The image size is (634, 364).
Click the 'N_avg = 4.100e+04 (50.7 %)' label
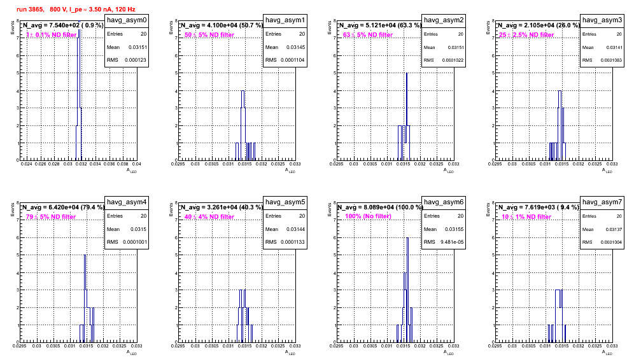tap(221, 25)
